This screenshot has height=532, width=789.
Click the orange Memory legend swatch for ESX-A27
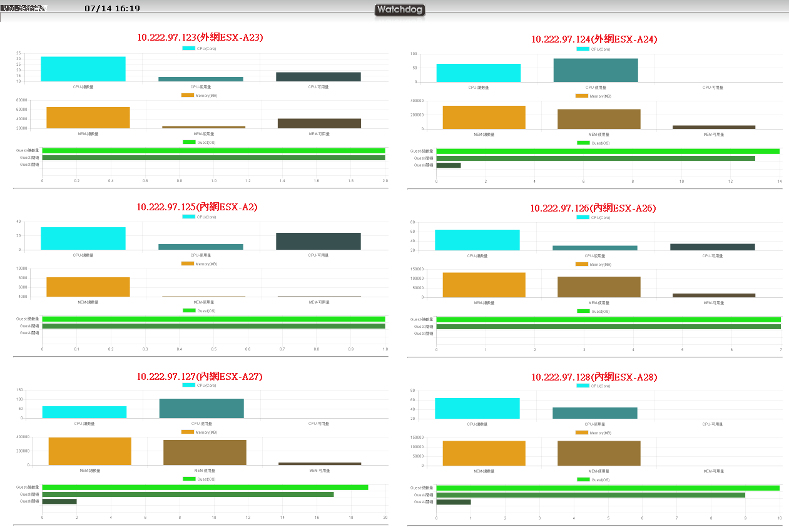click(x=187, y=432)
